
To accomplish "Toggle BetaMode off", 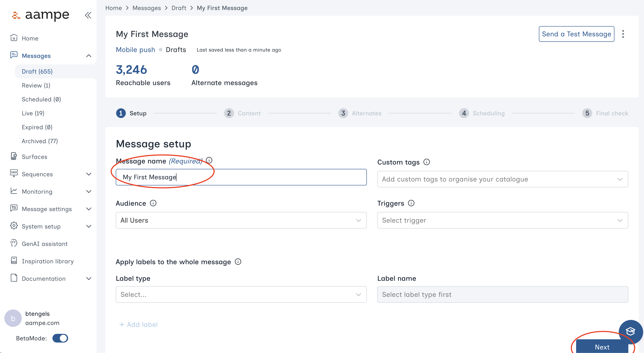I will coord(60,338).
